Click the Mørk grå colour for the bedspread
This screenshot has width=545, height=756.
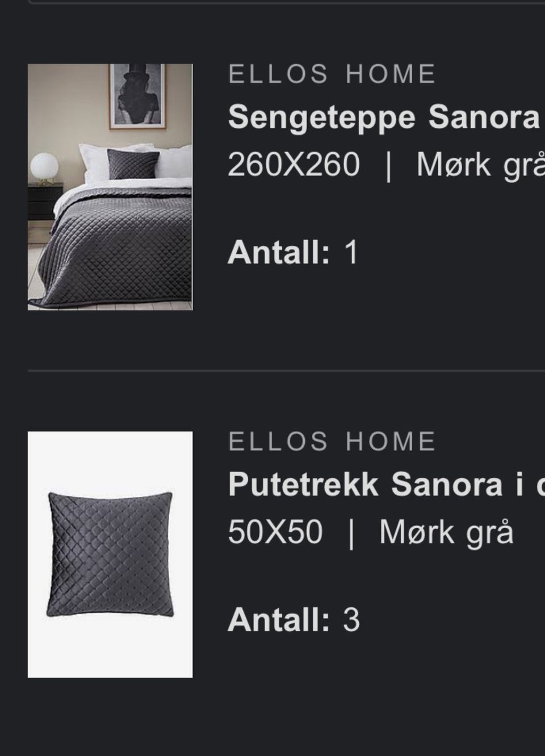[480, 166]
